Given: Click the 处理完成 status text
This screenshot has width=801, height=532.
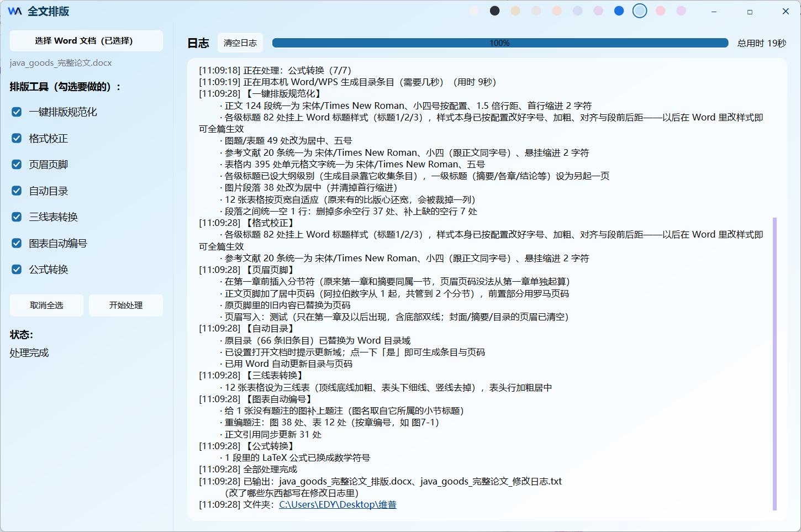Looking at the screenshot, I should coord(29,352).
